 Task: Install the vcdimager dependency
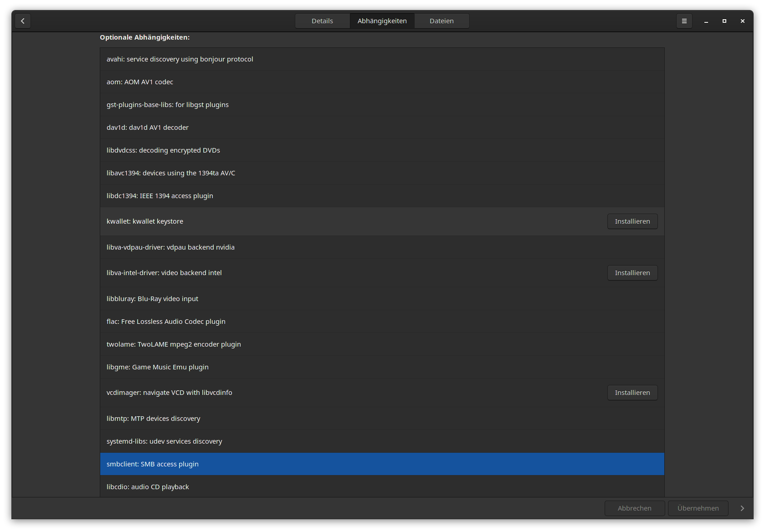coord(632,393)
